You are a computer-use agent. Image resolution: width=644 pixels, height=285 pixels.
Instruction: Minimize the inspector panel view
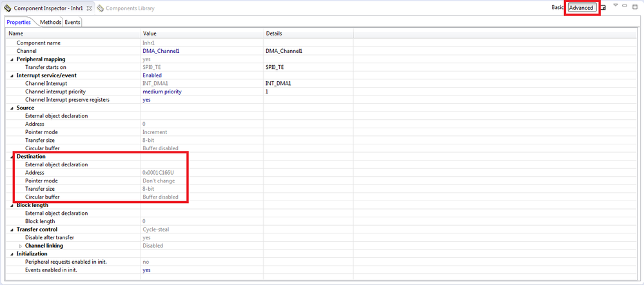[625, 5]
